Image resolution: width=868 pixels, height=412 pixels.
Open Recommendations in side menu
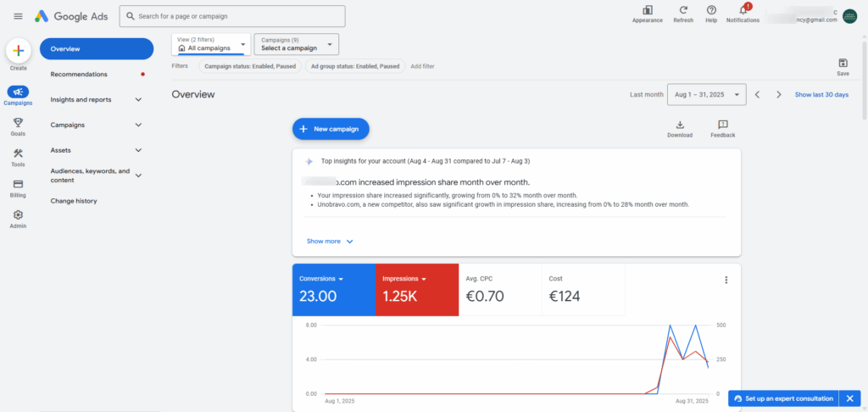click(97, 75)
